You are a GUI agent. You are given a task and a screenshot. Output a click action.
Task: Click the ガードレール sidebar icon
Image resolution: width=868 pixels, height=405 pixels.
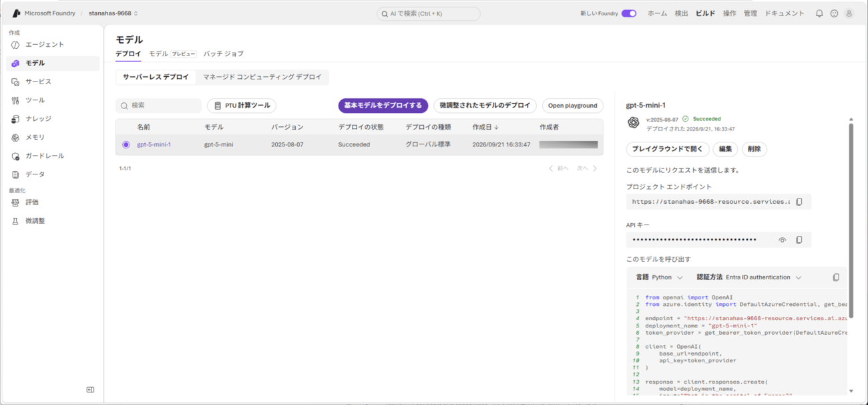15,156
